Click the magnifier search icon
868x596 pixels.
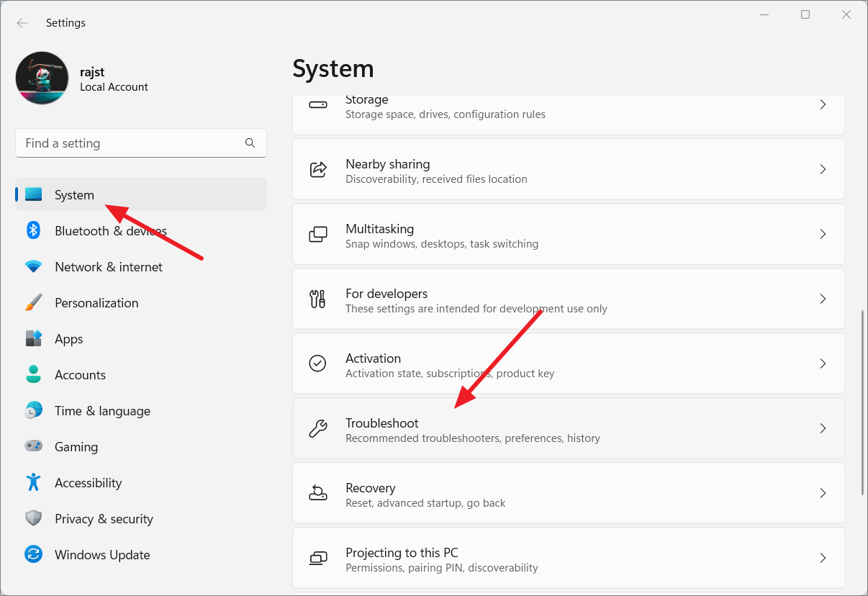coord(250,143)
